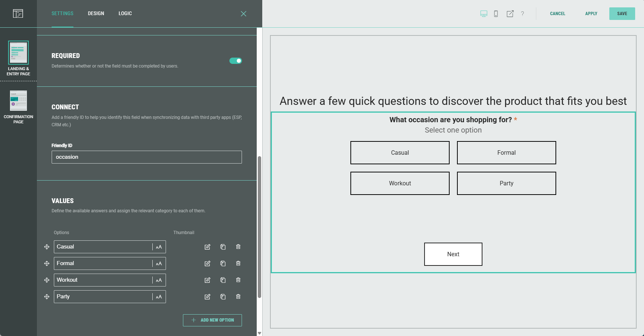Edit thumbnail for Workout option
The width and height of the screenshot is (644, 336).
click(x=207, y=280)
